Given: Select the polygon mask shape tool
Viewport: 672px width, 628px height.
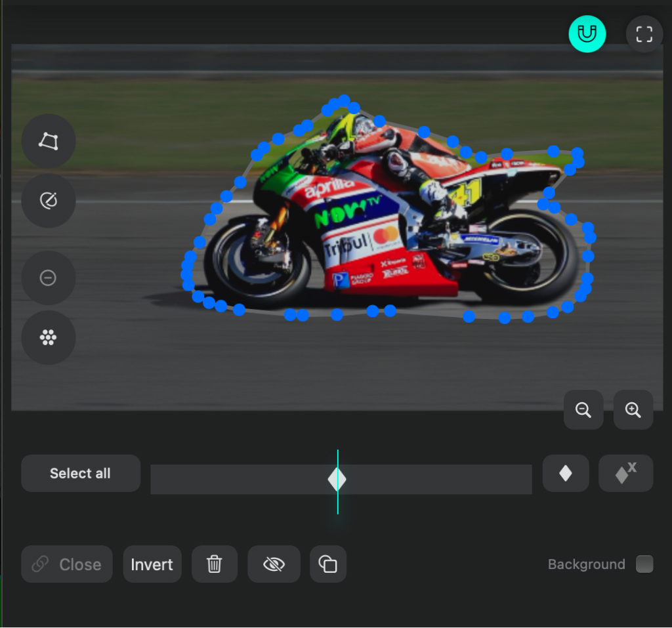Looking at the screenshot, I should [x=49, y=141].
